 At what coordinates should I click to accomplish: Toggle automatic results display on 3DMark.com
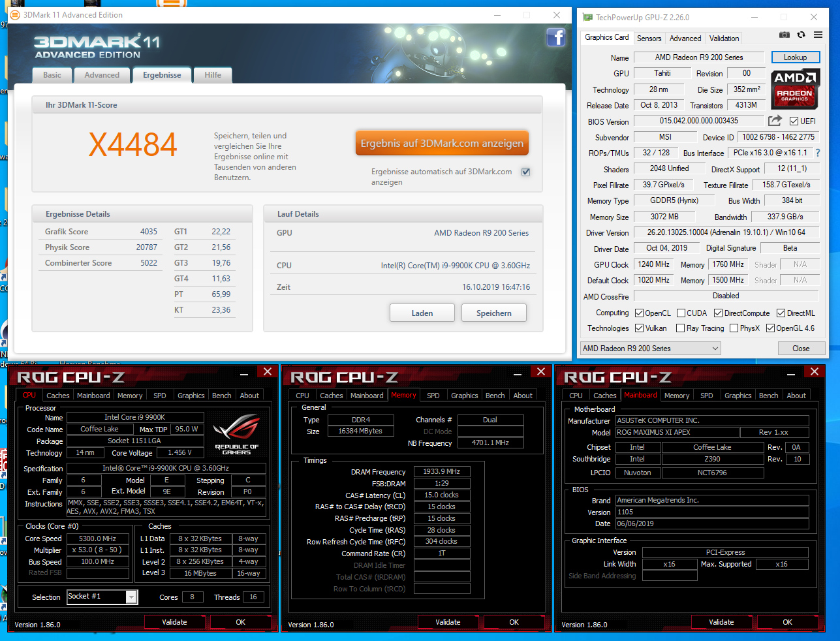[x=525, y=172]
